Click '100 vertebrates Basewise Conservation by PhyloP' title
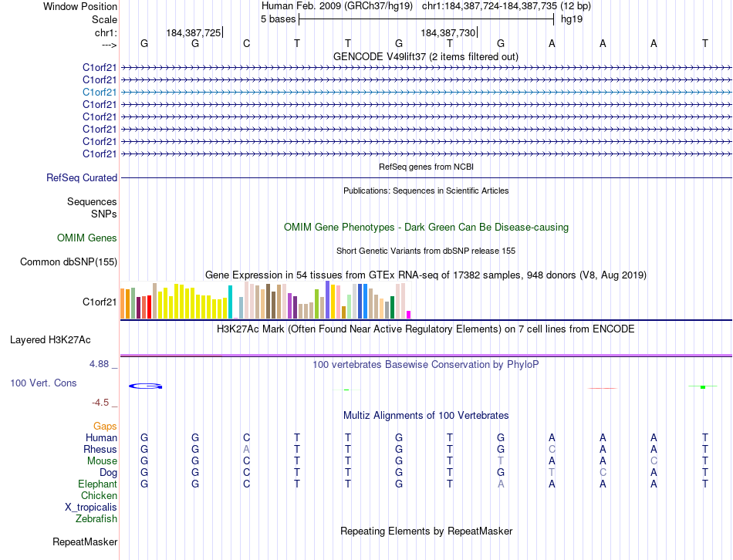The height and width of the screenshot is (560, 733). point(426,364)
